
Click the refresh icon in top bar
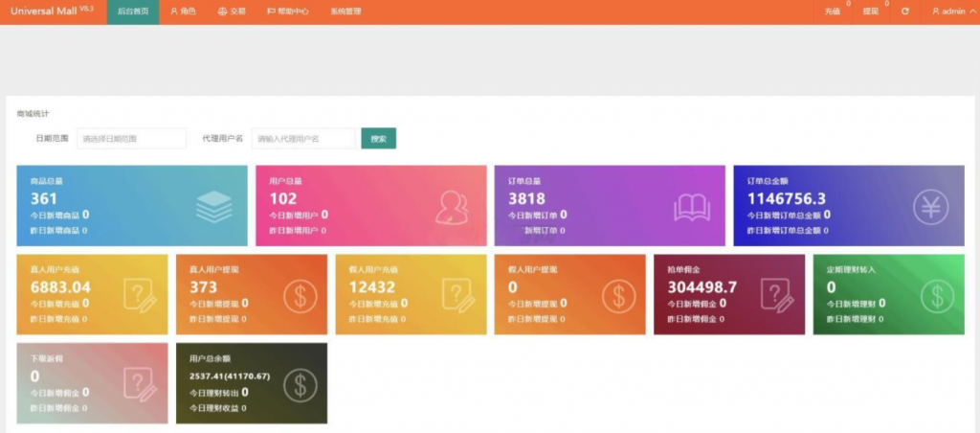pos(905,11)
